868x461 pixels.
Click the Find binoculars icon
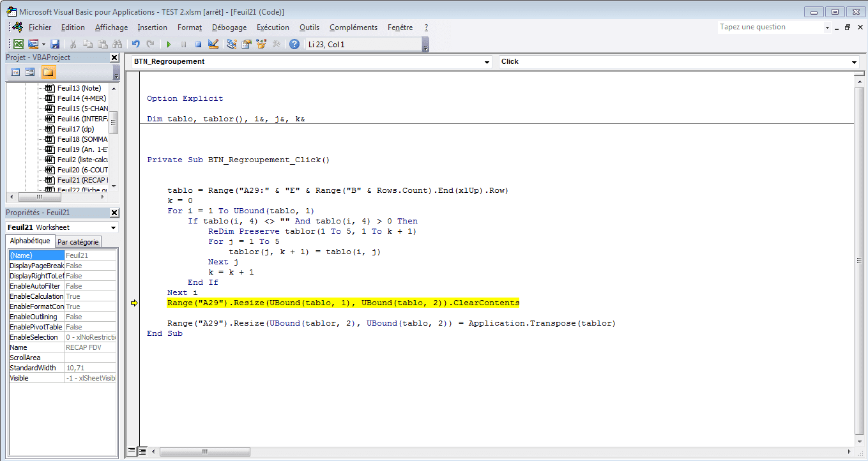tap(117, 44)
